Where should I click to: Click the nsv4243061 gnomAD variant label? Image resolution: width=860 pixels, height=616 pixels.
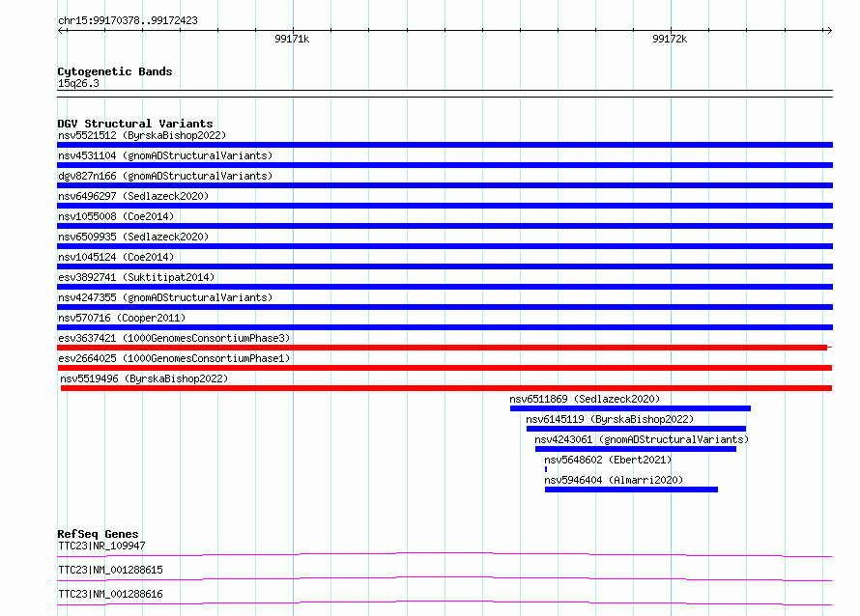point(641,439)
